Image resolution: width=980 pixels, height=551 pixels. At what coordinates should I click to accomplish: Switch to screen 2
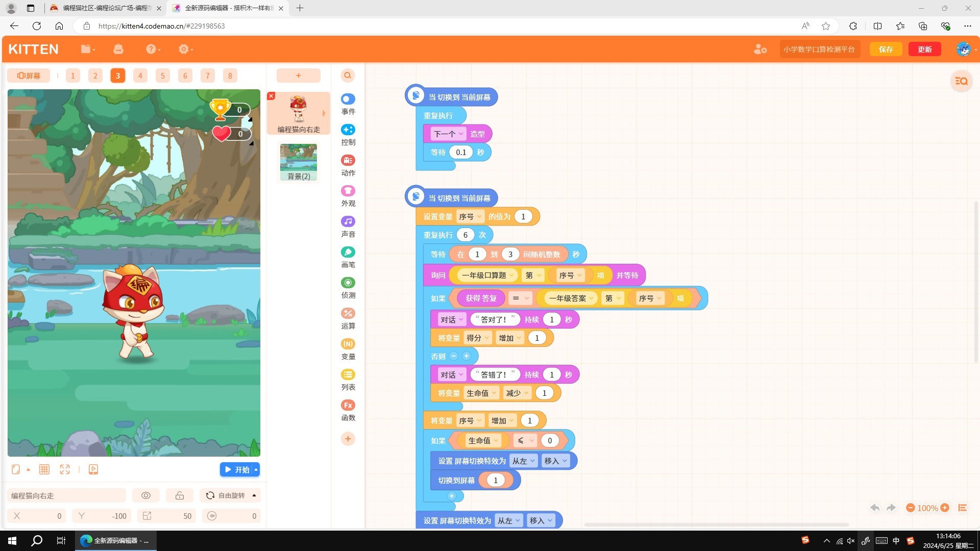pos(95,76)
